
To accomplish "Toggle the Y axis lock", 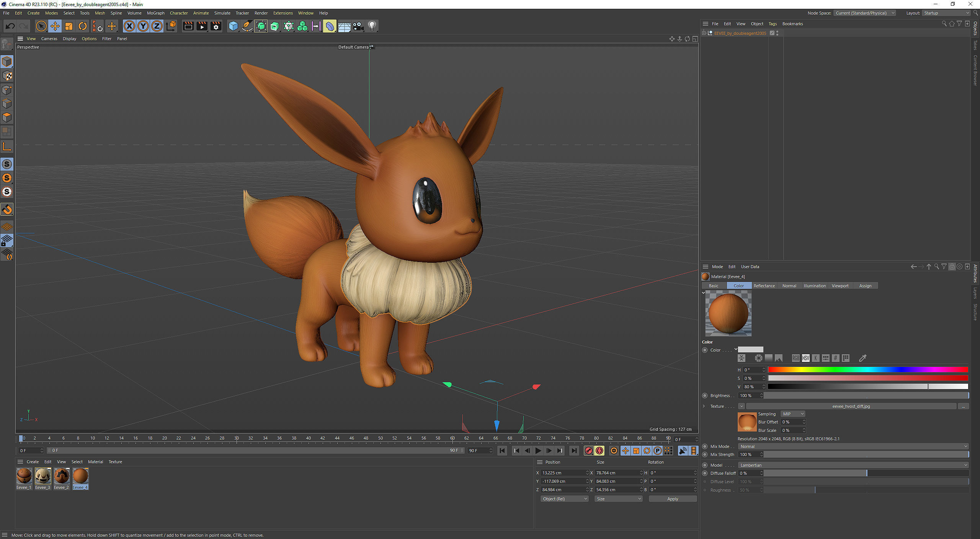I will coord(143,26).
